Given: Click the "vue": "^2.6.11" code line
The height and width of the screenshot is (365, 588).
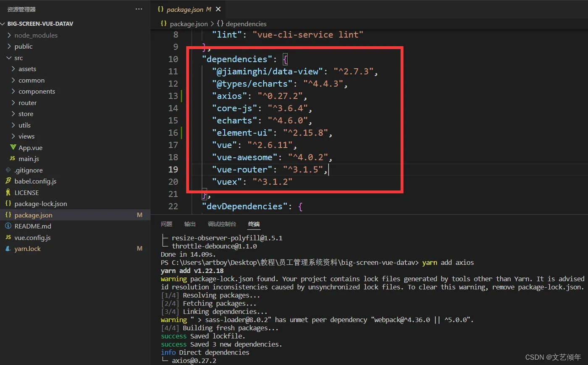Looking at the screenshot, I should coord(255,145).
